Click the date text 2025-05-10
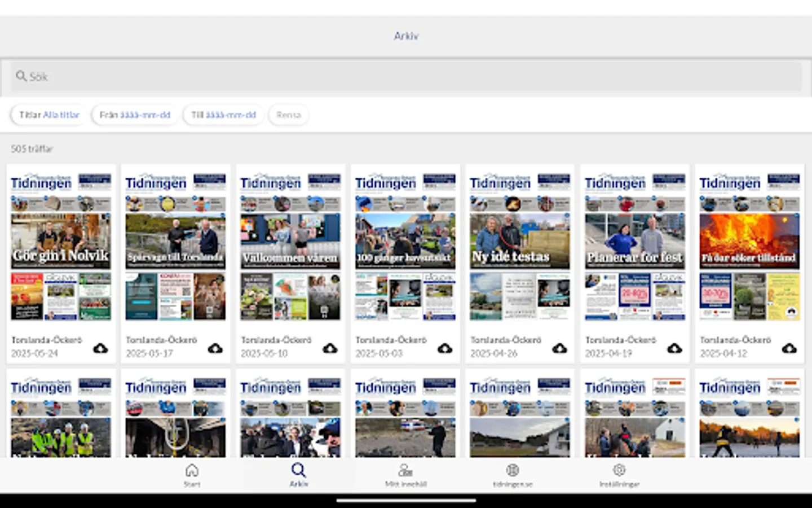 point(264,353)
